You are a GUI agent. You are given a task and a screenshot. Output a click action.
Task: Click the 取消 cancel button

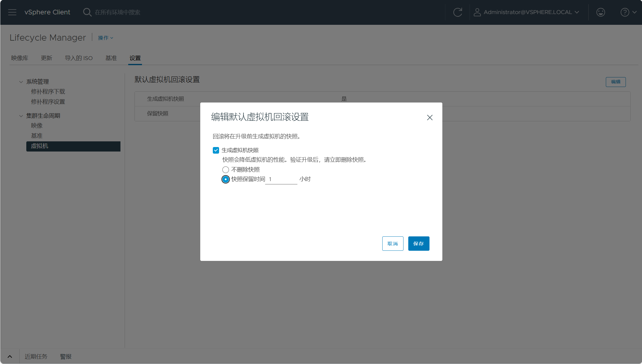393,244
